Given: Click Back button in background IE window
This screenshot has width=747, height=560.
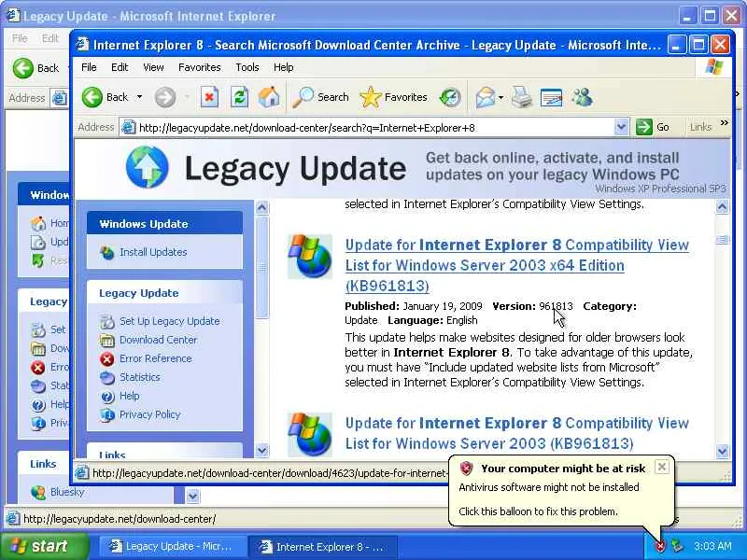Looking at the screenshot, I should click(x=35, y=68).
